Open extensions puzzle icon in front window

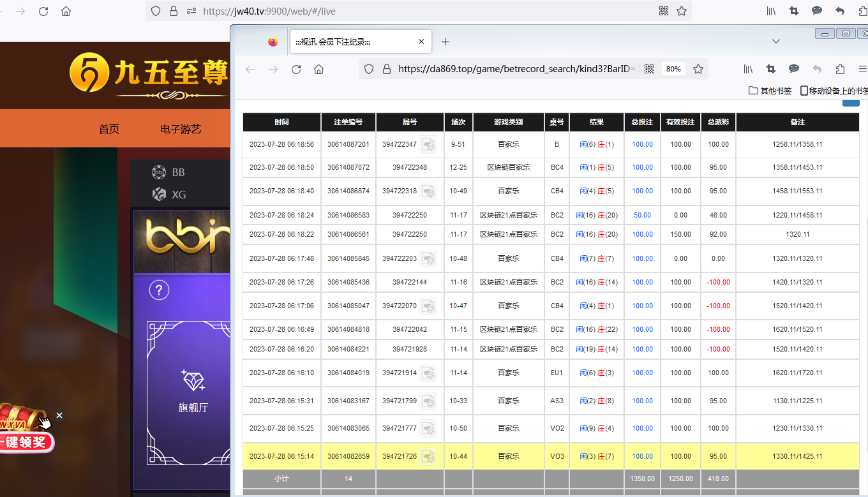(x=840, y=69)
